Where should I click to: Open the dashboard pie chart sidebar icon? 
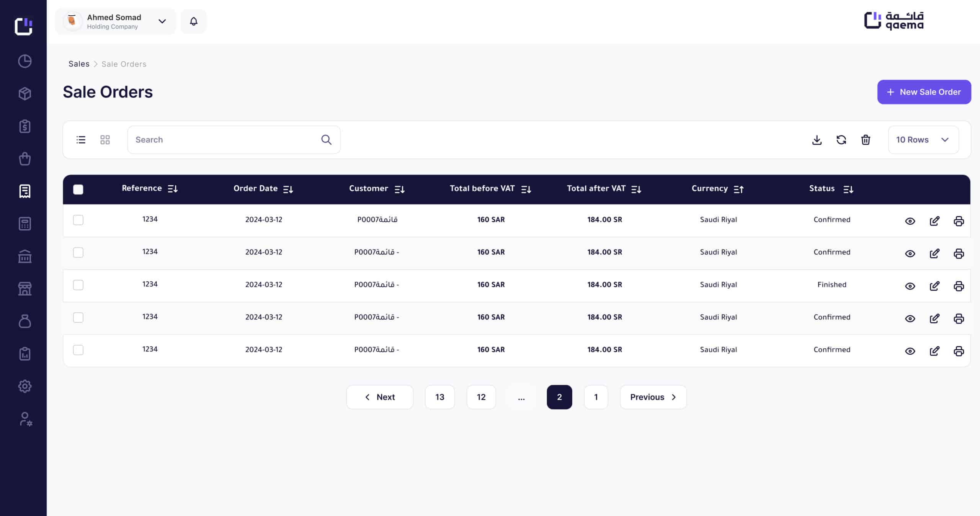coord(25,61)
